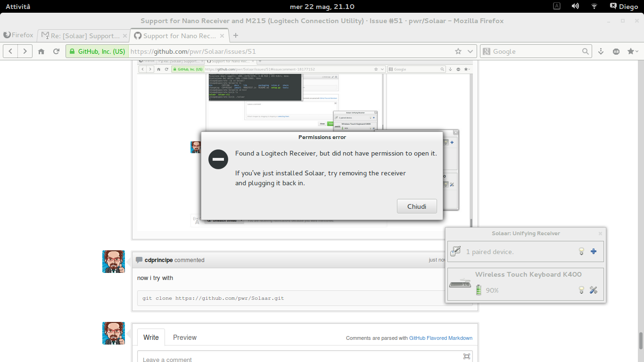Click the '1 paired device.' text
Screen dimensions: 644x362
[490, 252]
